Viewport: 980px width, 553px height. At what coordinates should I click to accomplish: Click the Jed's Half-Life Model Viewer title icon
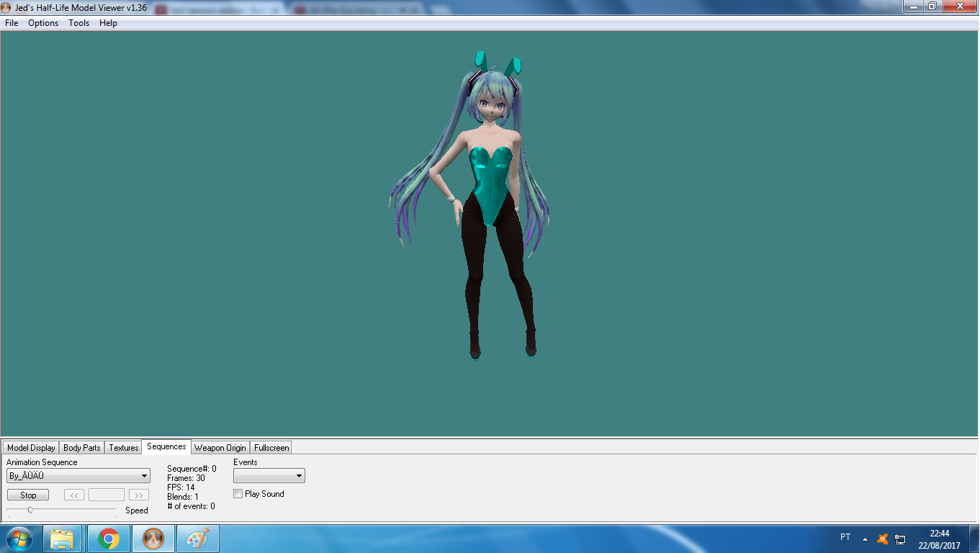6,7
